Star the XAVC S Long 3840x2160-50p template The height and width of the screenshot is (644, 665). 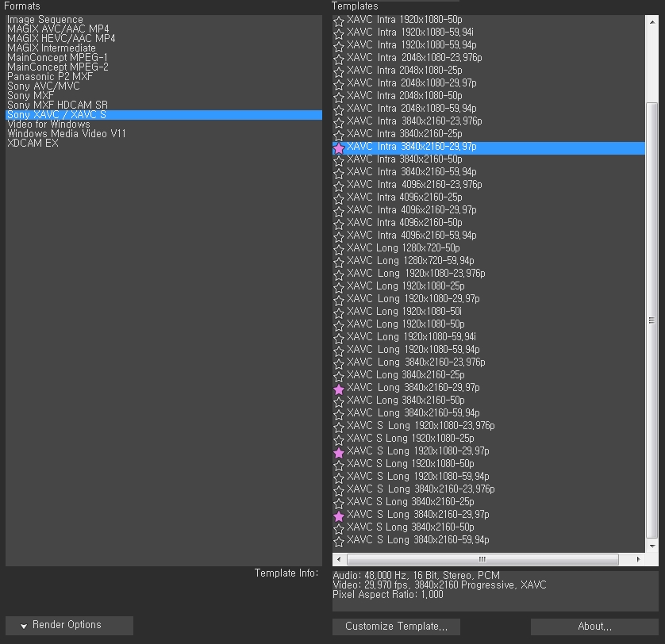pyautogui.click(x=338, y=529)
